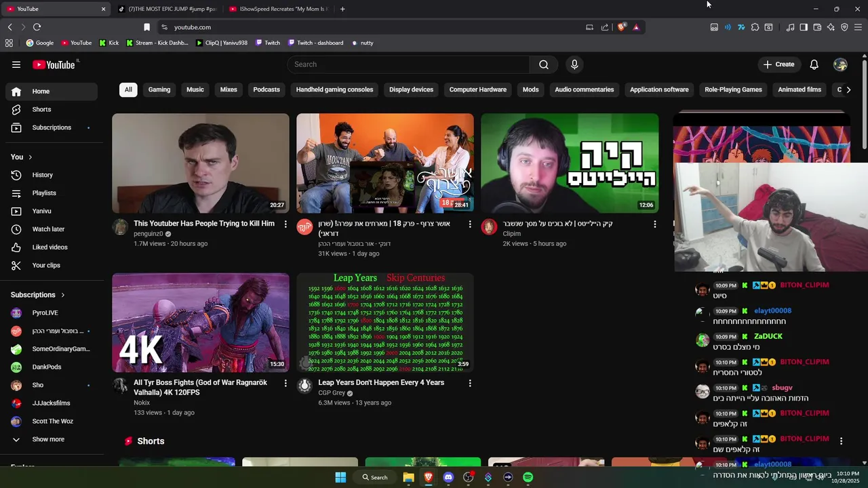
Task: Click the Windows taskbar Search box
Action: [x=375, y=477]
